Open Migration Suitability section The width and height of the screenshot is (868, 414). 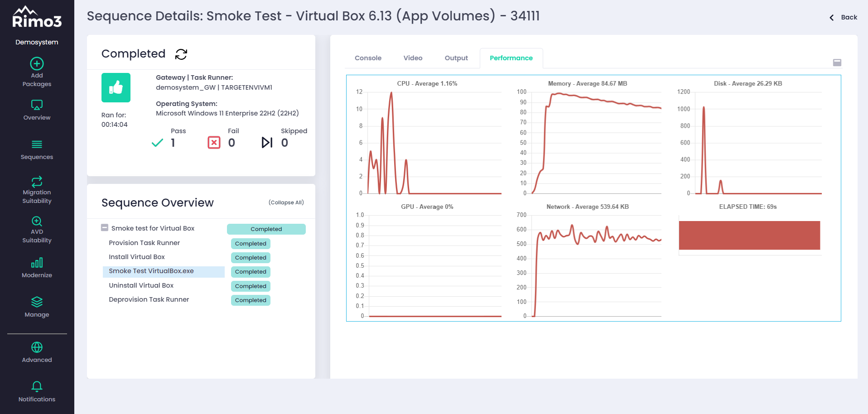[37, 190]
